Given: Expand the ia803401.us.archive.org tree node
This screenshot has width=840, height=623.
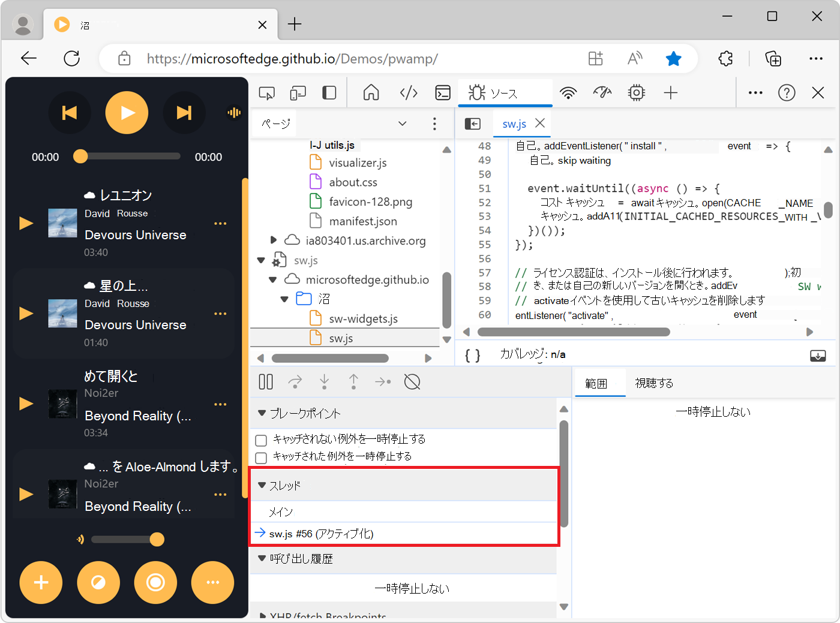Looking at the screenshot, I should (274, 240).
